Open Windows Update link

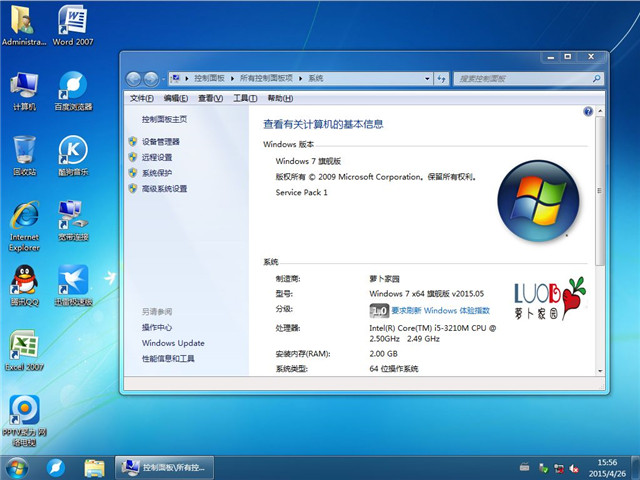coord(173,343)
